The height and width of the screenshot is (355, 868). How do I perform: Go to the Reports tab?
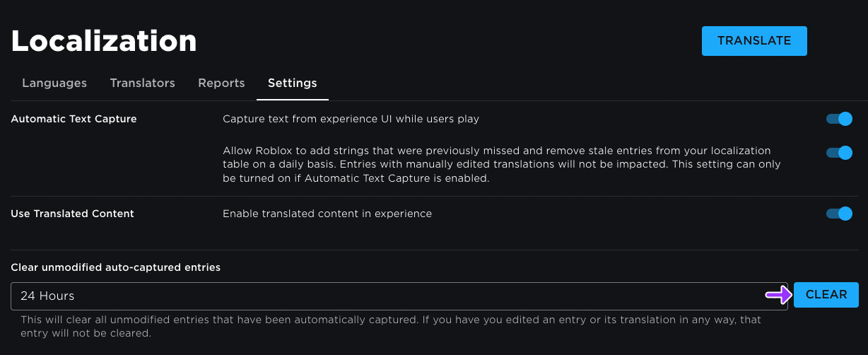221,83
